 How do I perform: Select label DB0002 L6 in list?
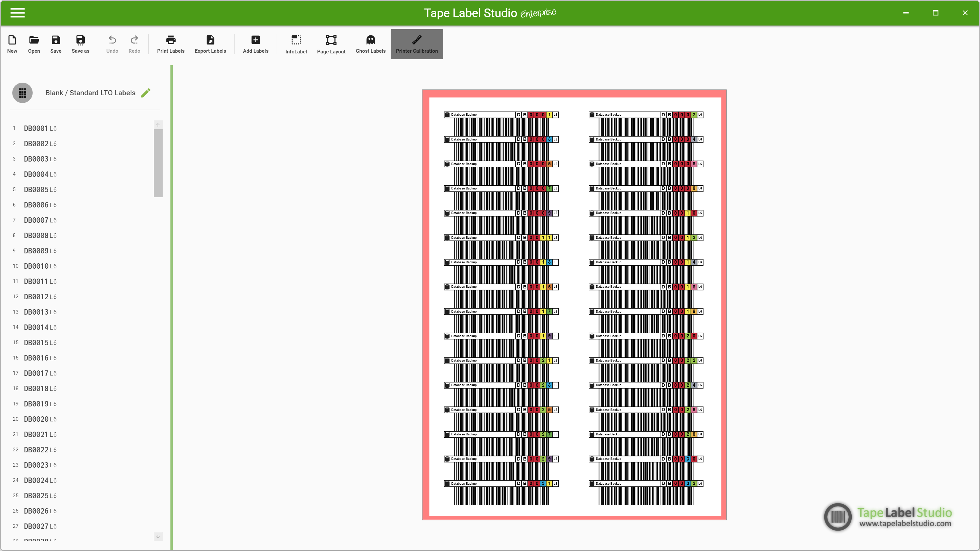tap(40, 144)
